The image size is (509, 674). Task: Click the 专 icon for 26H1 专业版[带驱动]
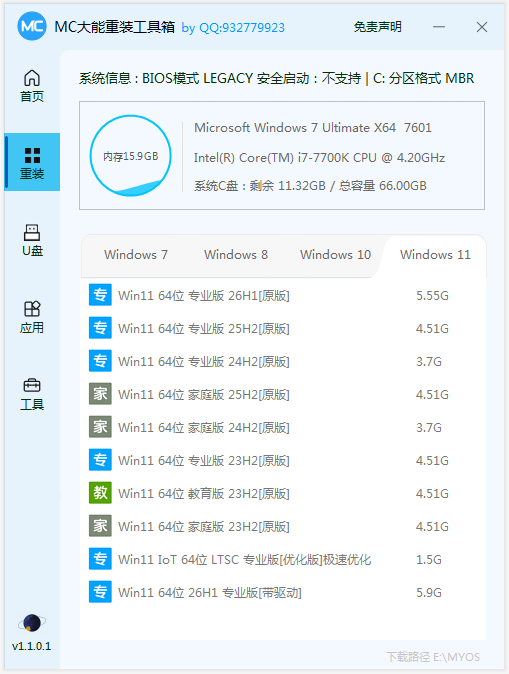(x=100, y=592)
